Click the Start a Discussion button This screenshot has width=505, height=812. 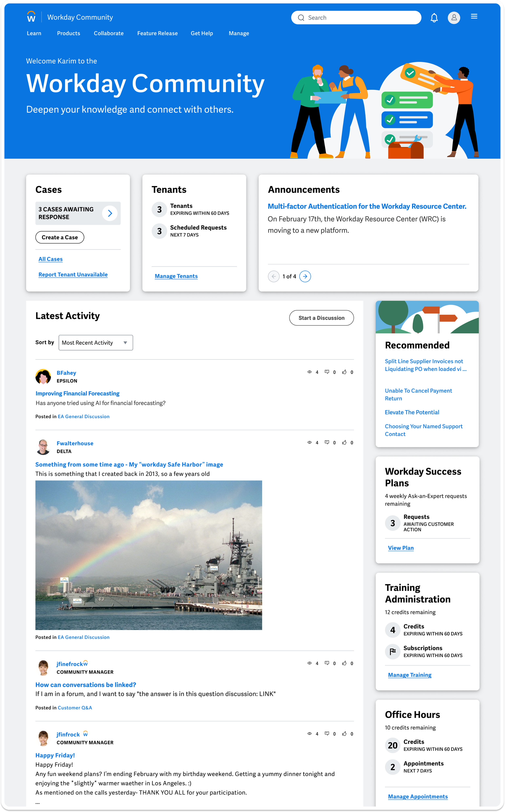click(x=321, y=318)
